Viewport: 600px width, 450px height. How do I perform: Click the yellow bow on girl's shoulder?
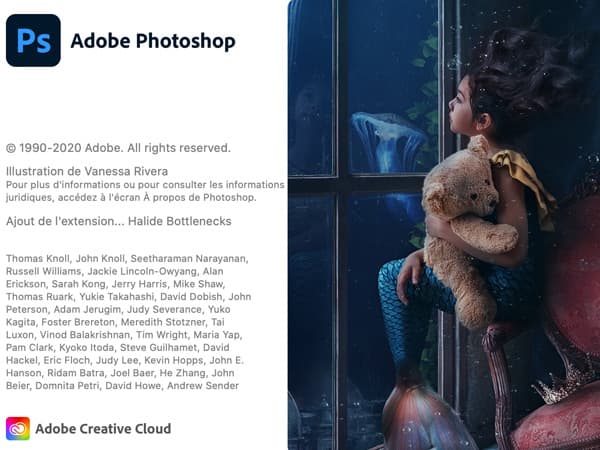pyautogui.click(x=524, y=182)
